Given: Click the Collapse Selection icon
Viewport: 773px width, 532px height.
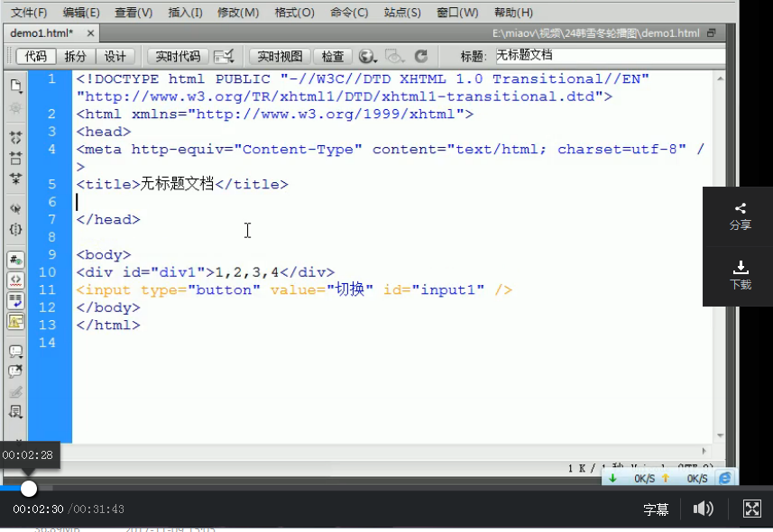Looking at the screenshot, I should (15, 159).
